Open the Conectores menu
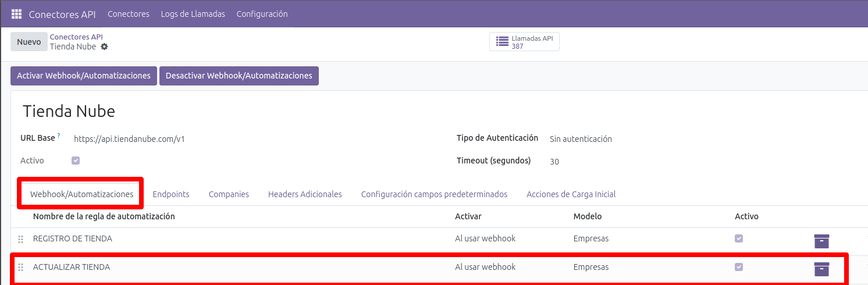Screen dimensions: 868x285 (129, 14)
